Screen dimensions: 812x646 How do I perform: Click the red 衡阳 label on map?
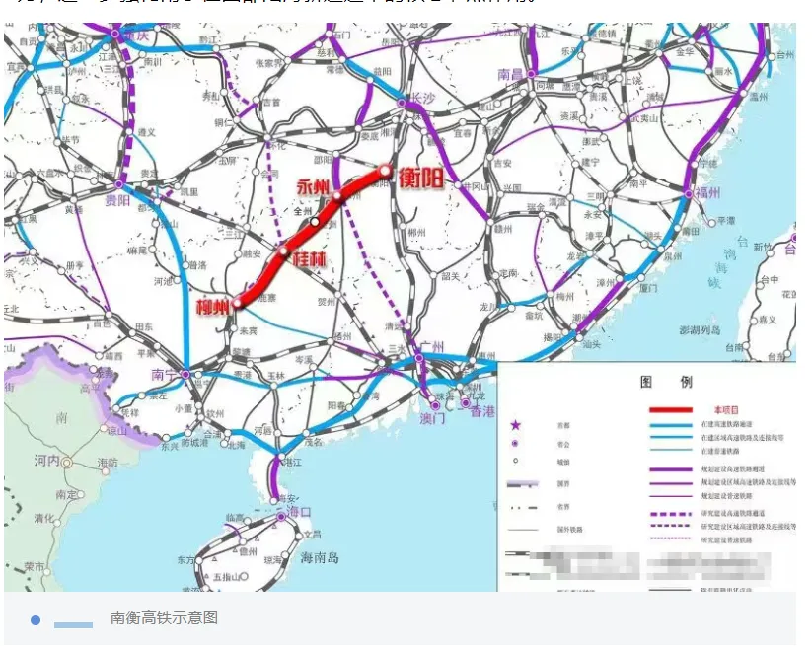[x=421, y=179]
